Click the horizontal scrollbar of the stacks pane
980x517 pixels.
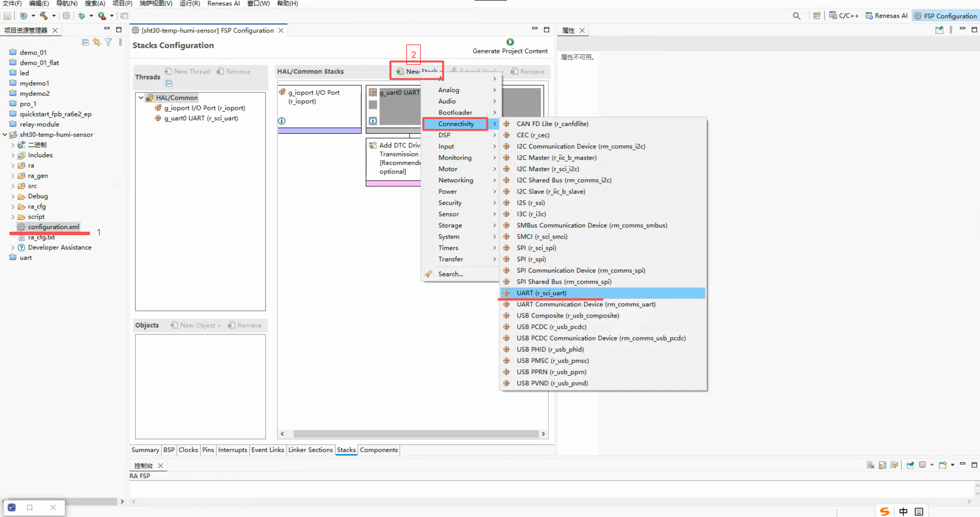tap(416, 434)
